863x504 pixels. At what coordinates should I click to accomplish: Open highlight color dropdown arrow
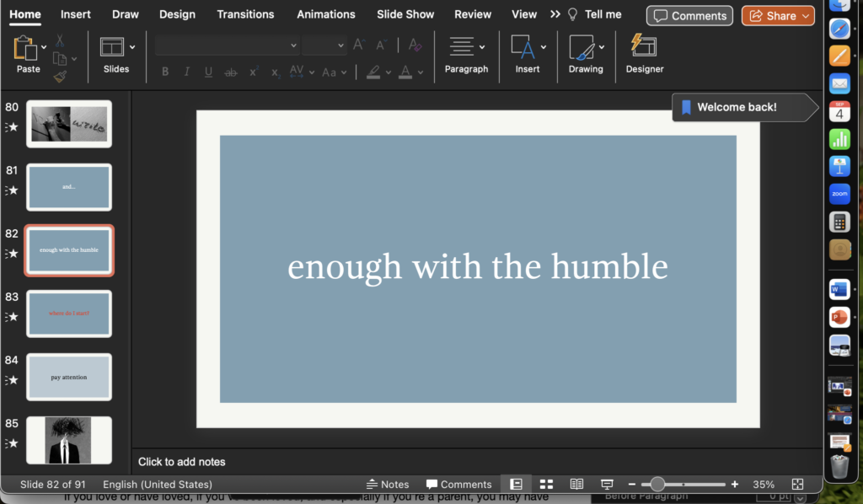click(388, 72)
